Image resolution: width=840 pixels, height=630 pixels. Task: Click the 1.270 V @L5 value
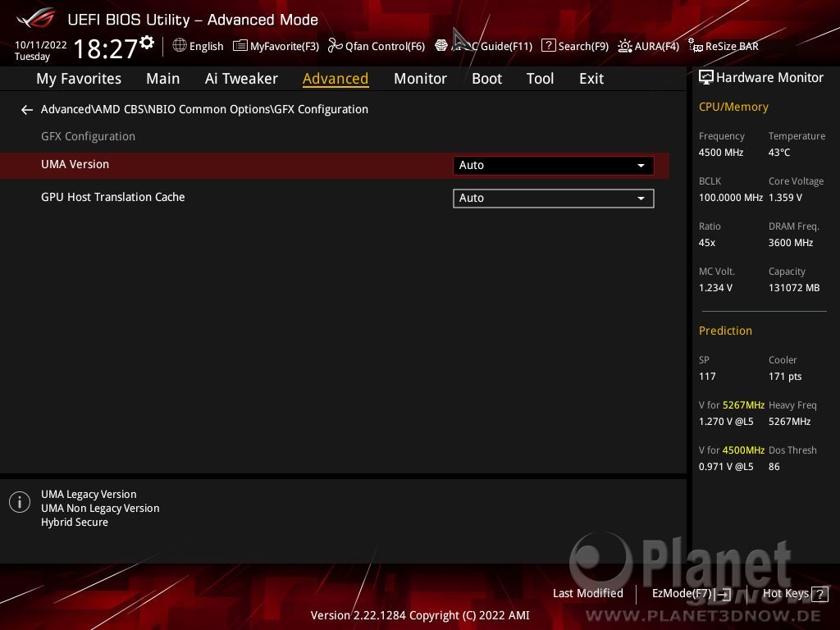click(x=726, y=422)
